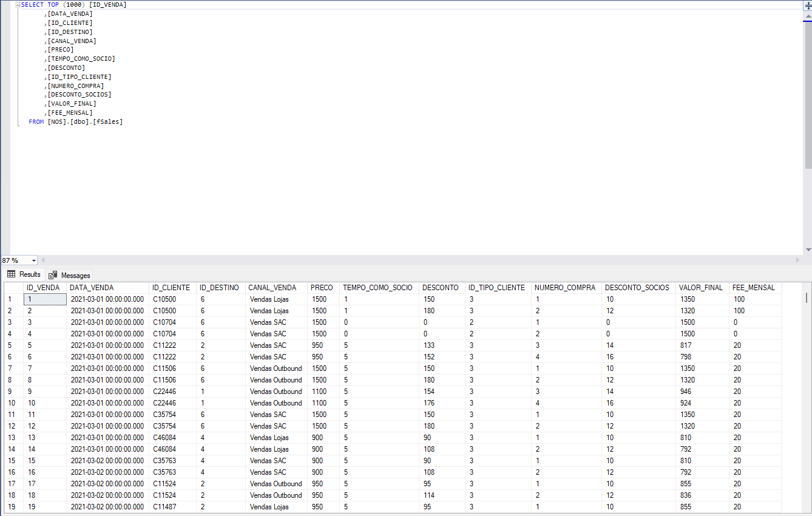Select row header 19 in results grid
This screenshot has height=516, width=812.
(13, 507)
